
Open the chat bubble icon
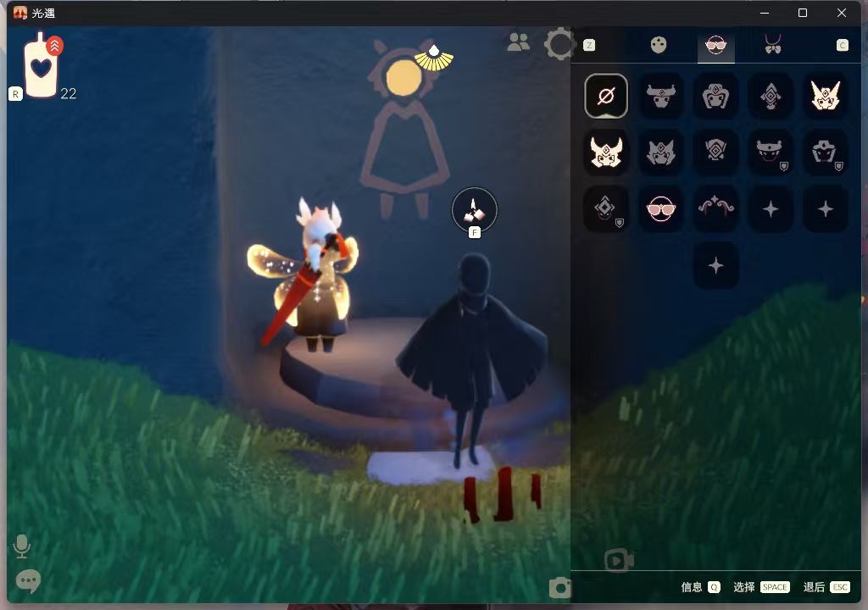[x=28, y=581]
